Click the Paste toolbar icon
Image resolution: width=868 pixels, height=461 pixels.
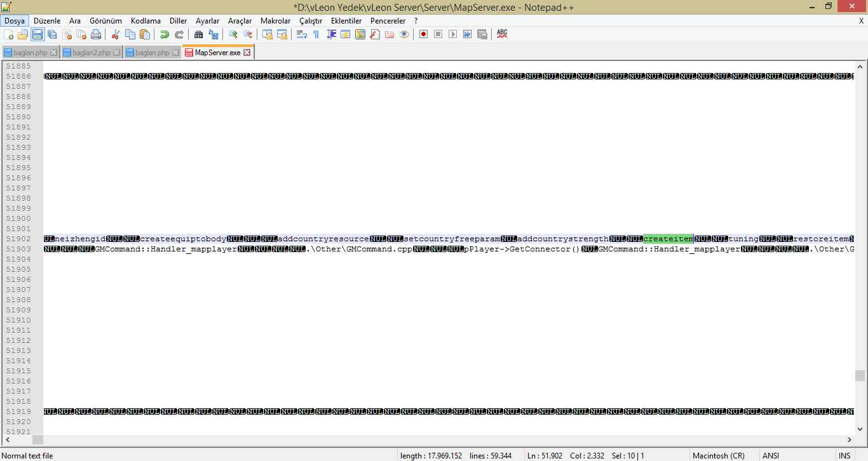145,34
